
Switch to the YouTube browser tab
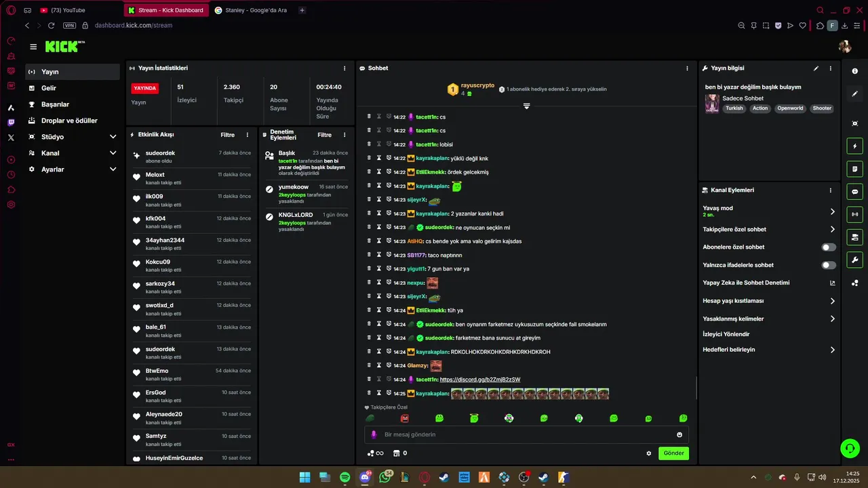pos(78,10)
